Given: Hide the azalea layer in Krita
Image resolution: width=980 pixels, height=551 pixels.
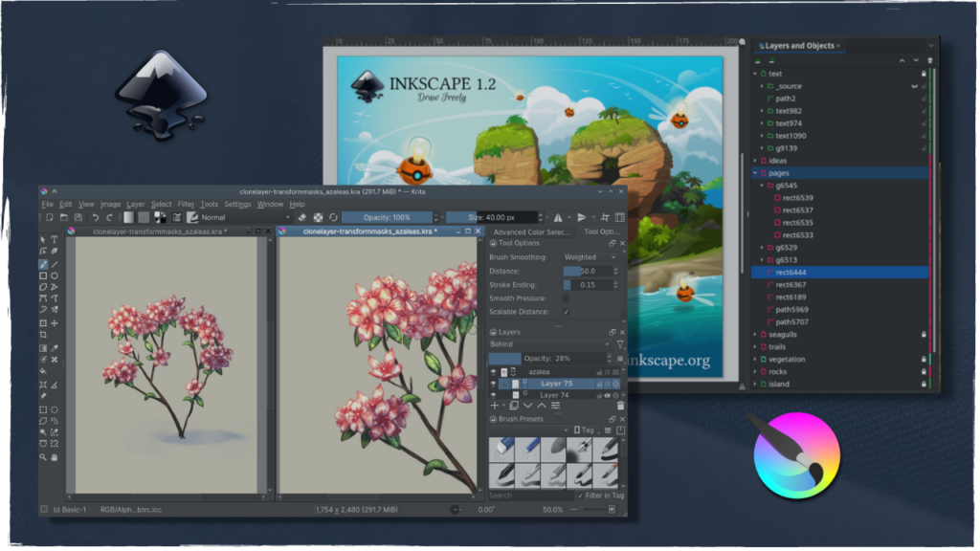Looking at the screenshot, I should [493, 372].
